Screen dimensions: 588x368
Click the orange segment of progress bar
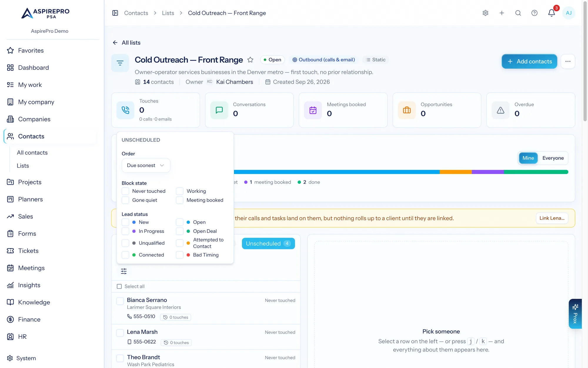(x=456, y=172)
